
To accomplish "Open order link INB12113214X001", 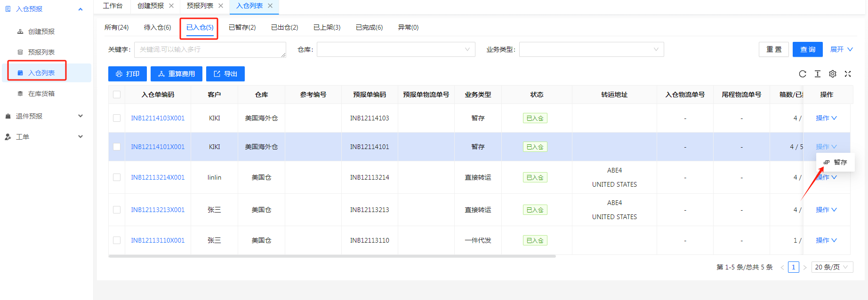I will pyautogui.click(x=158, y=177).
